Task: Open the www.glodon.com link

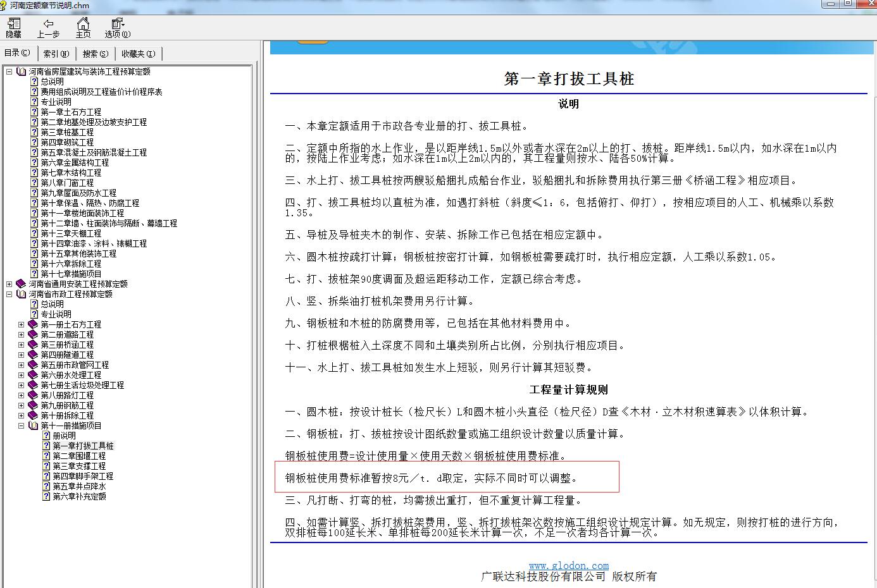Action: pyautogui.click(x=569, y=566)
